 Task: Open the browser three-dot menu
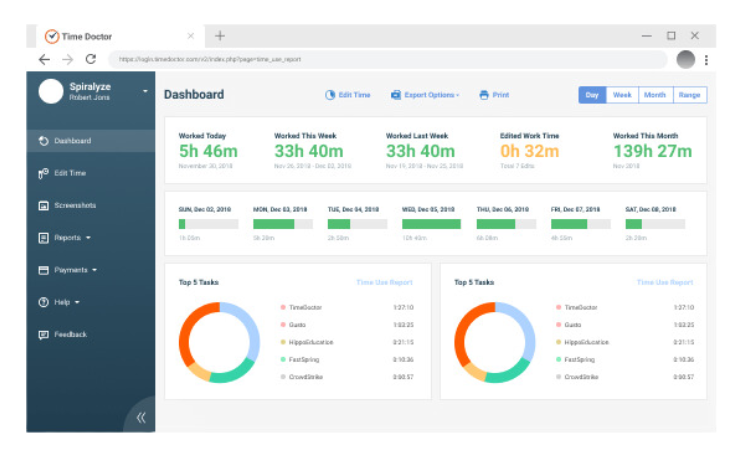coord(706,60)
